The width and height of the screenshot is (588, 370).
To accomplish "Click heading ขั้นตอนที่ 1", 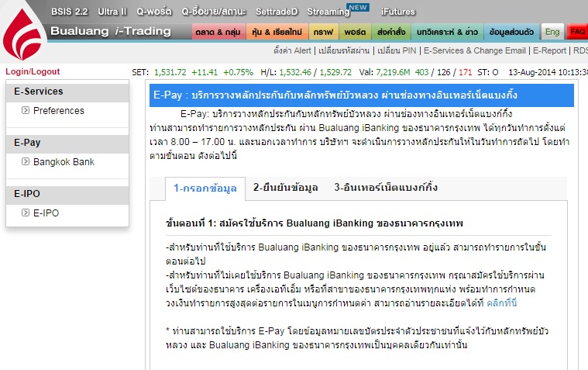I will pos(315,223).
